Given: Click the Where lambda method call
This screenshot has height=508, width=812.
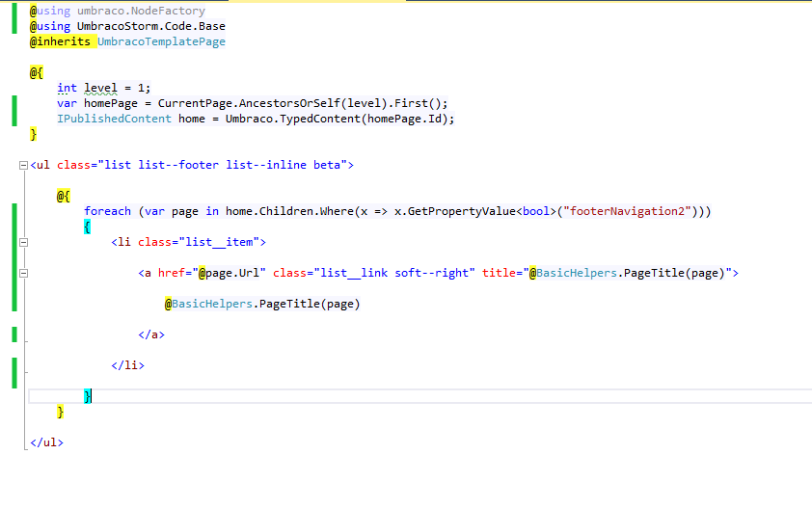Looking at the screenshot, I should pyautogui.click(x=337, y=211).
